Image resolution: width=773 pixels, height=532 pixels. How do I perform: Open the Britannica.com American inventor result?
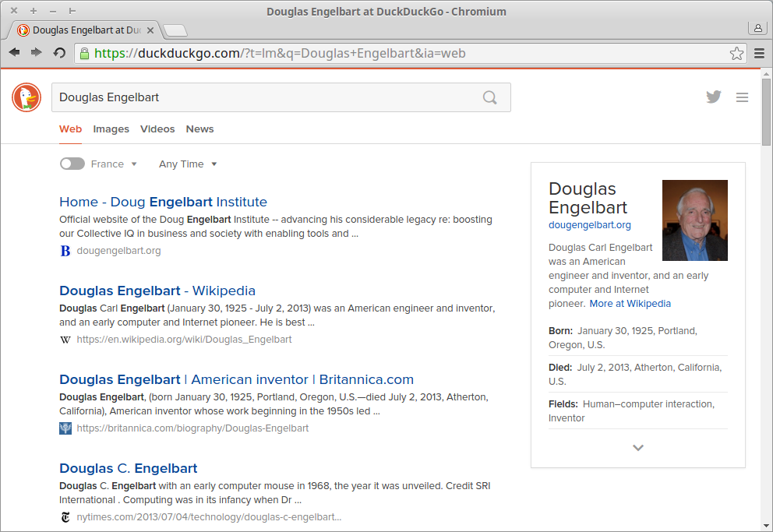click(x=236, y=379)
